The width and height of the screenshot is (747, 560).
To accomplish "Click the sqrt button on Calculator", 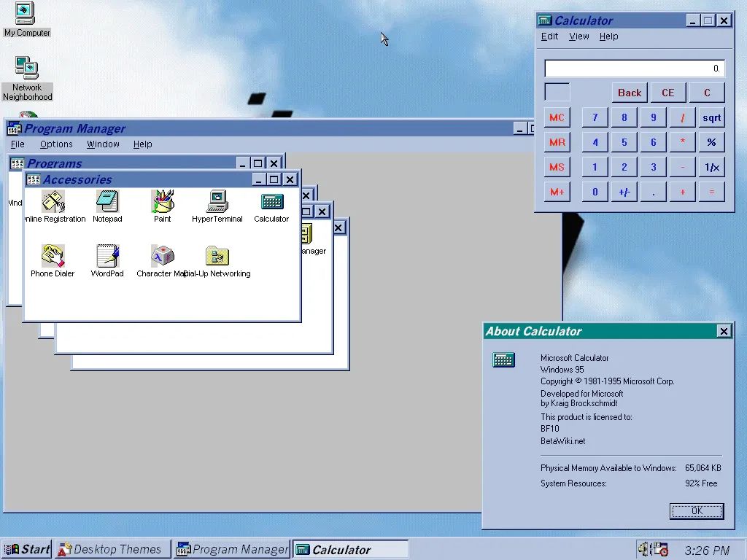I will 712,117.
